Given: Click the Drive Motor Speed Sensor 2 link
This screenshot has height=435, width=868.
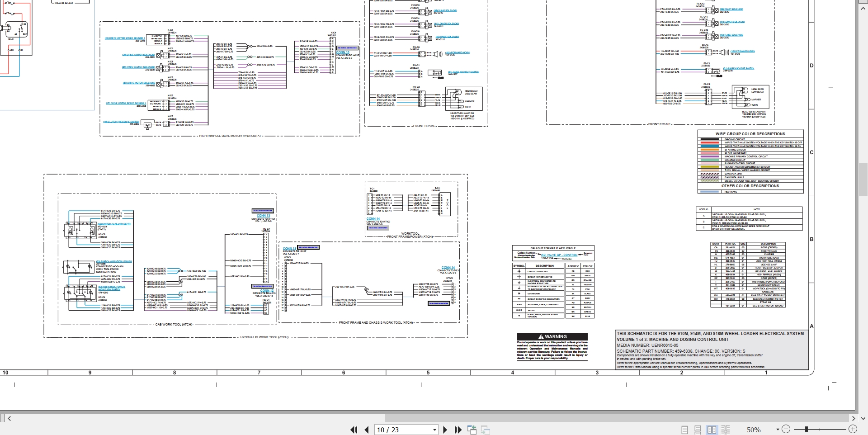Looking at the screenshot, I should [126, 103].
